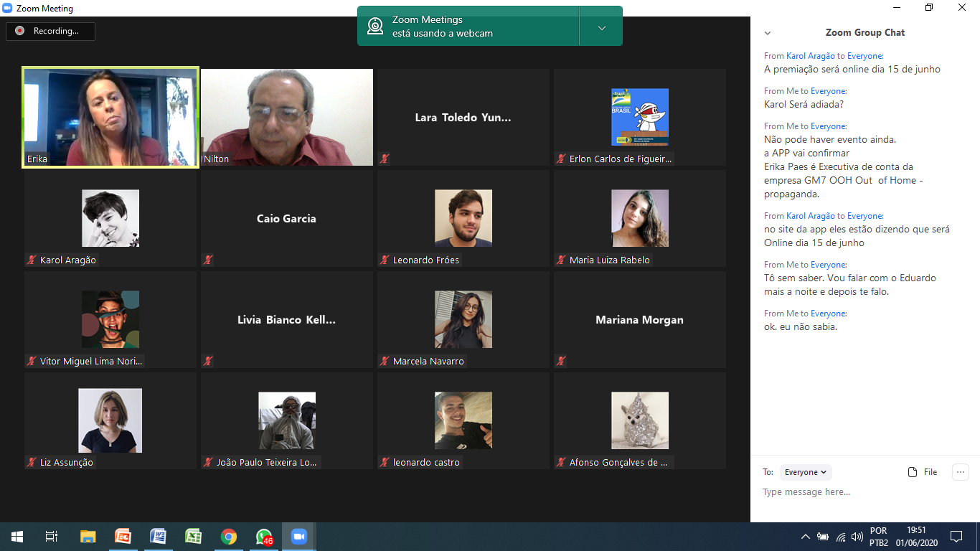Click Erlon Carlos Brasil avatar image
The image size is (980, 551).
[x=640, y=117]
